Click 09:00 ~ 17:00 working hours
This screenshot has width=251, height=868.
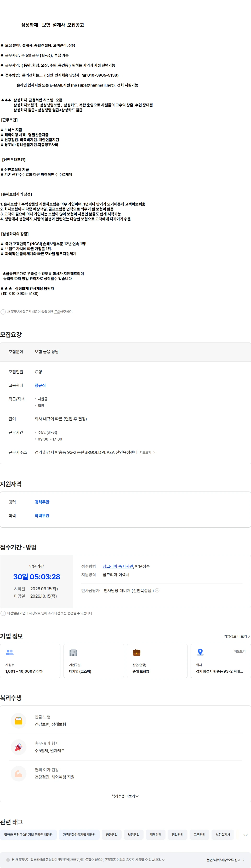(50, 439)
